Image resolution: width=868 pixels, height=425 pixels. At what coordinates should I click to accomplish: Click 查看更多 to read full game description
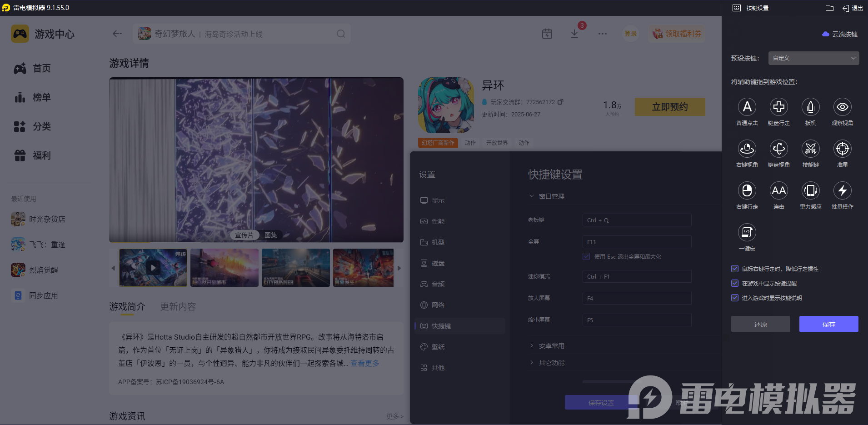pyautogui.click(x=364, y=363)
